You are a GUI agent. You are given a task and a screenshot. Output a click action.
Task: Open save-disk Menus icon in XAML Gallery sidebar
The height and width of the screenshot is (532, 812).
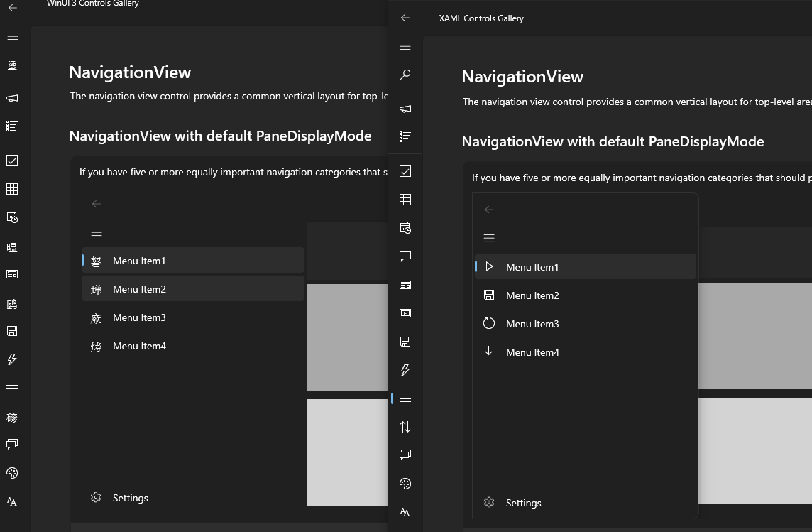coord(405,342)
